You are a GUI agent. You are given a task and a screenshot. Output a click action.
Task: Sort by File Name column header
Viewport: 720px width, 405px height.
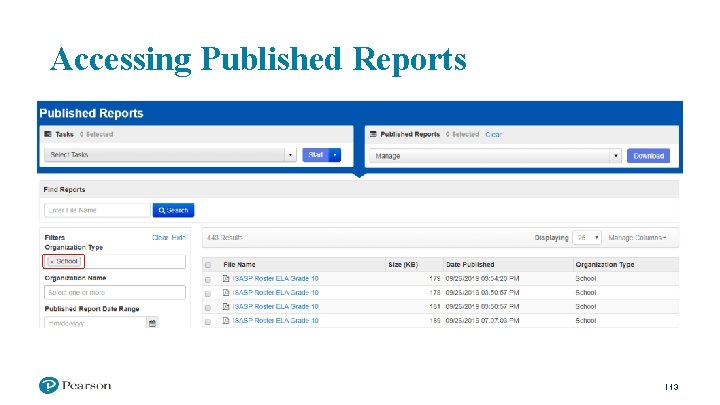239,264
